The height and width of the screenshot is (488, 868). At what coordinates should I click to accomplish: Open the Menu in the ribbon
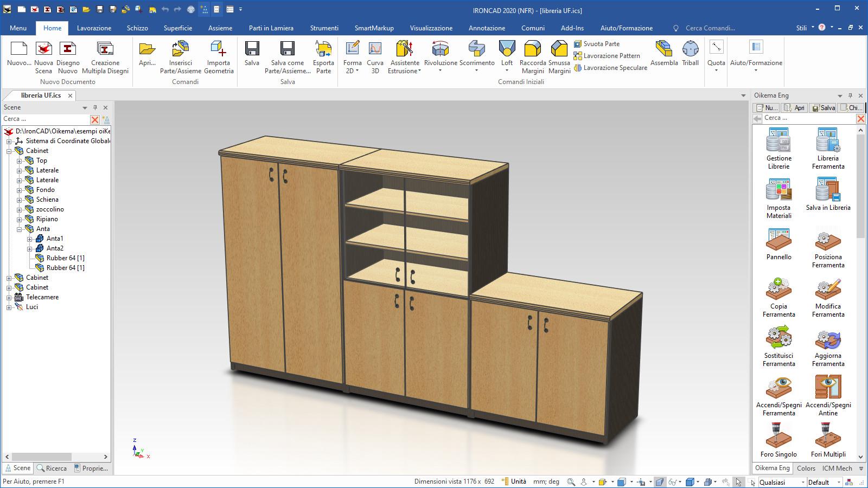click(18, 28)
